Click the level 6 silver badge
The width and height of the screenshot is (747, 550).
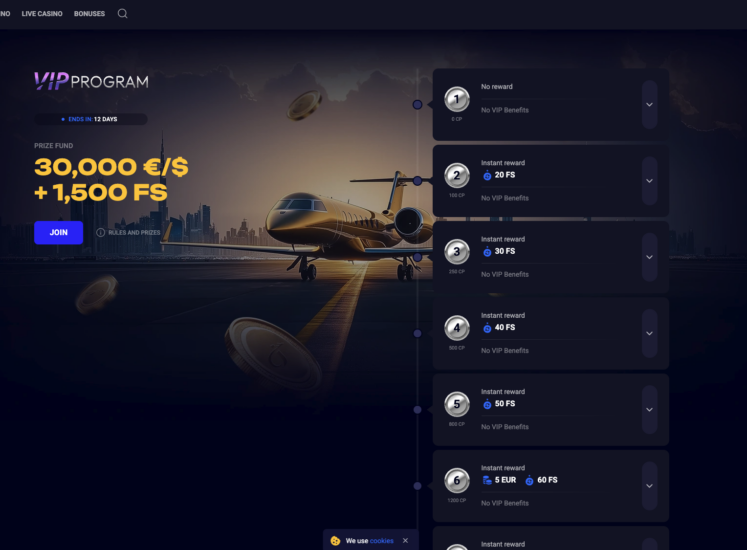point(457,480)
